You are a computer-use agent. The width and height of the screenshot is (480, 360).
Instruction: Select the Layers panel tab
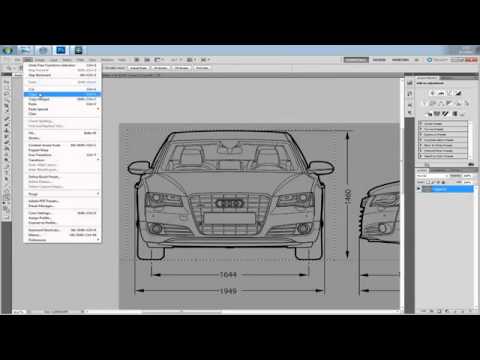tap(421, 170)
